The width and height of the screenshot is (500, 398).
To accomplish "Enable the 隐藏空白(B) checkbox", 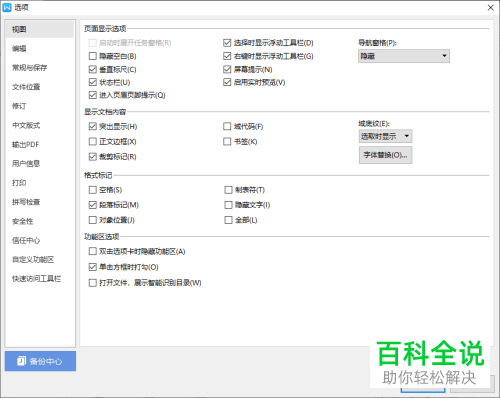I will pos(93,56).
